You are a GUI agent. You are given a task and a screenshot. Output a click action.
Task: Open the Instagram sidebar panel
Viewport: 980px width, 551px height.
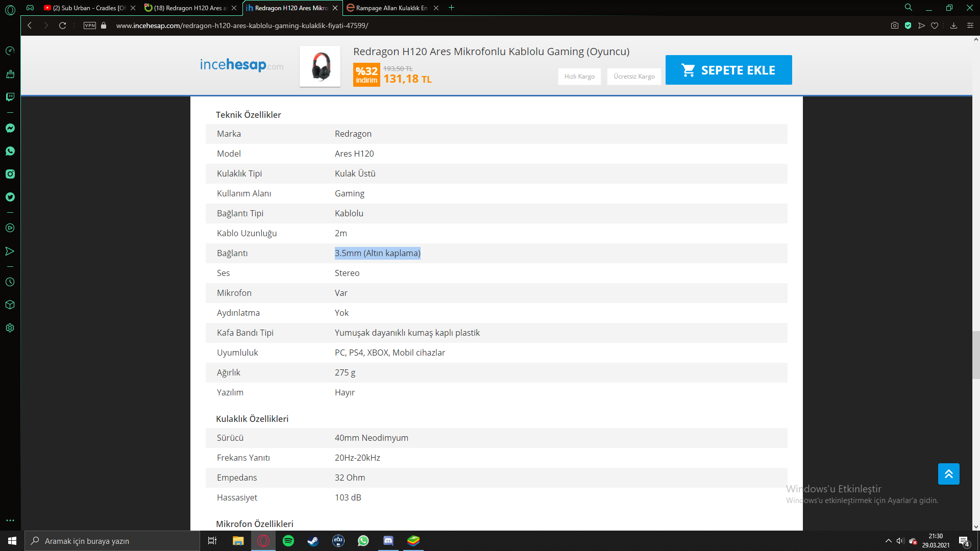10,174
